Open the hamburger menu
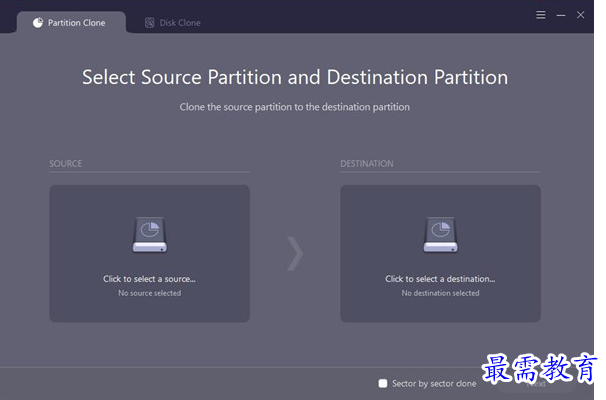The width and height of the screenshot is (606, 400). click(x=541, y=15)
